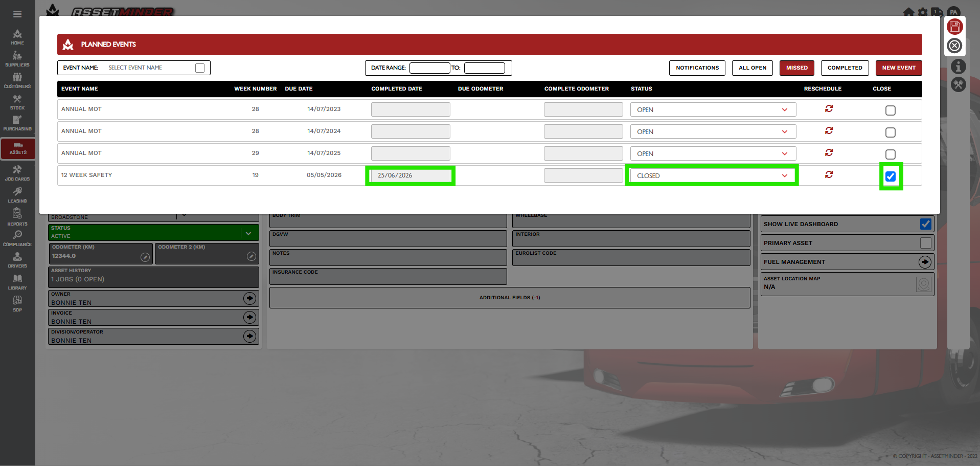Click the date range To field
This screenshot has height=466, width=980.
[484, 68]
